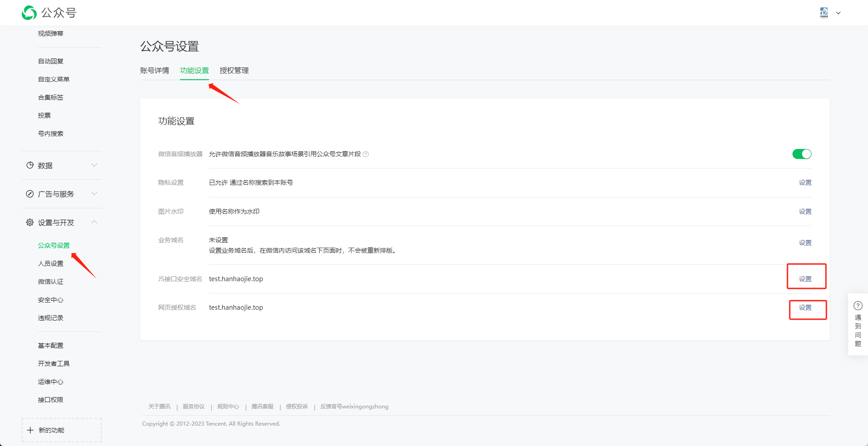Click the account avatar in top right
This screenshot has width=868, height=446.
(824, 13)
